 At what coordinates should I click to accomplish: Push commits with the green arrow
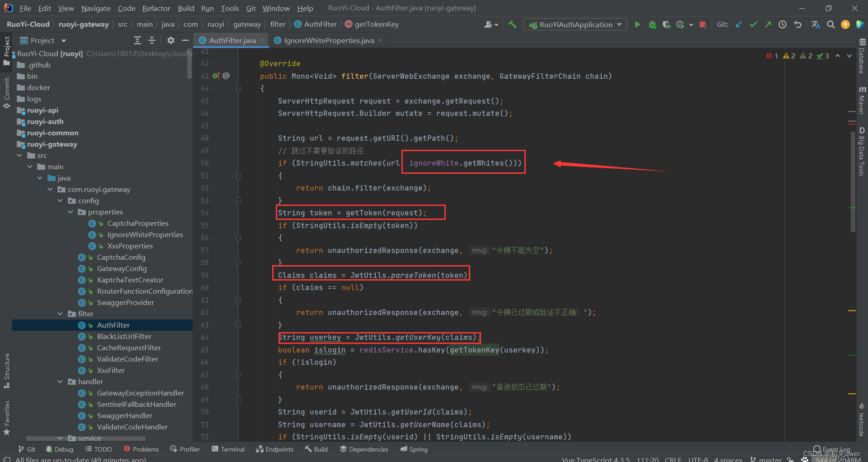tap(768, 24)
